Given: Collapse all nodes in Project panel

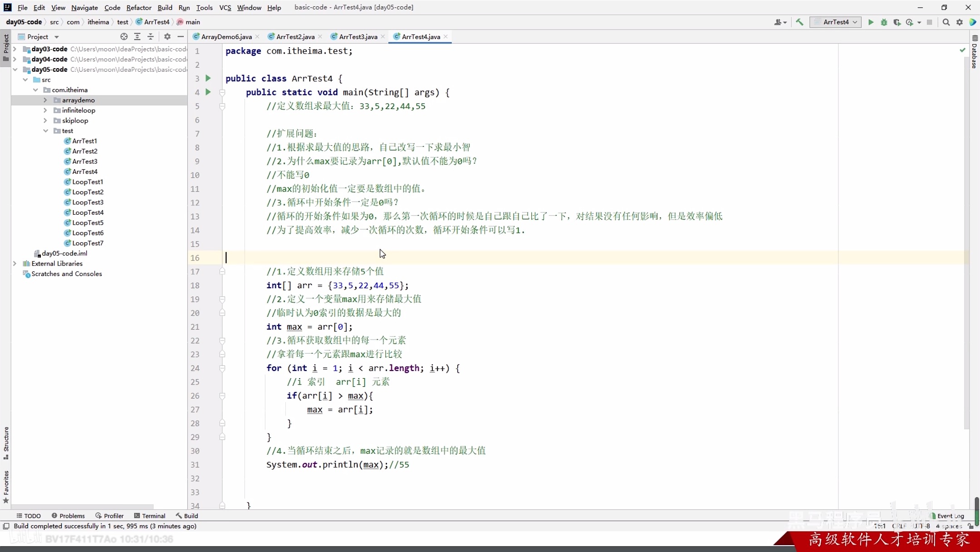Looking at the screenshot, I should (151, 37).
